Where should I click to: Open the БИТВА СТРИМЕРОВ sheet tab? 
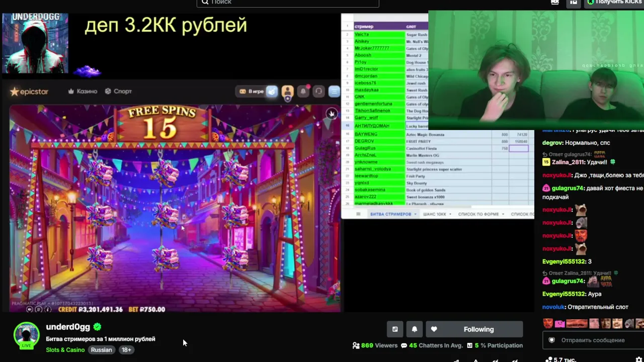(x=390, y=214)
